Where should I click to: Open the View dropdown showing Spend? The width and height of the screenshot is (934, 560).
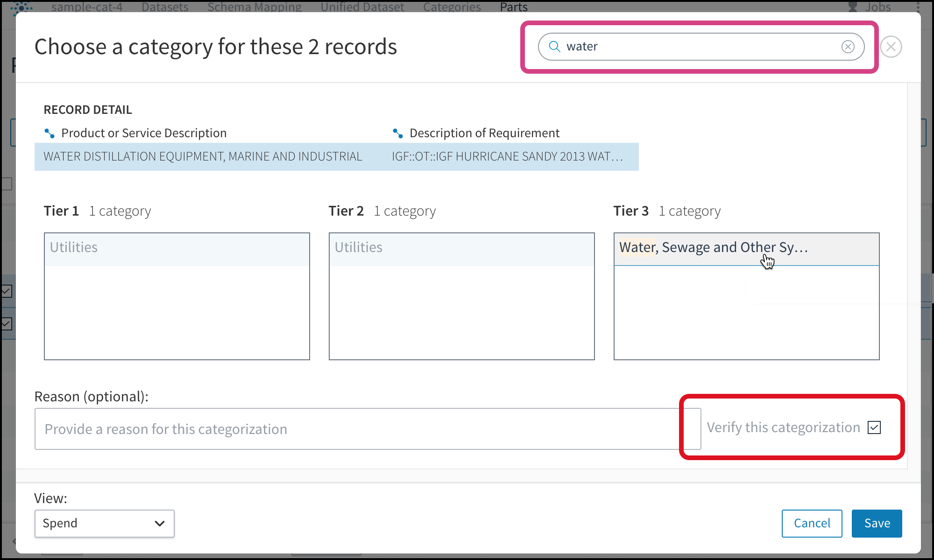pyautogui.click(x=104, y=523)
